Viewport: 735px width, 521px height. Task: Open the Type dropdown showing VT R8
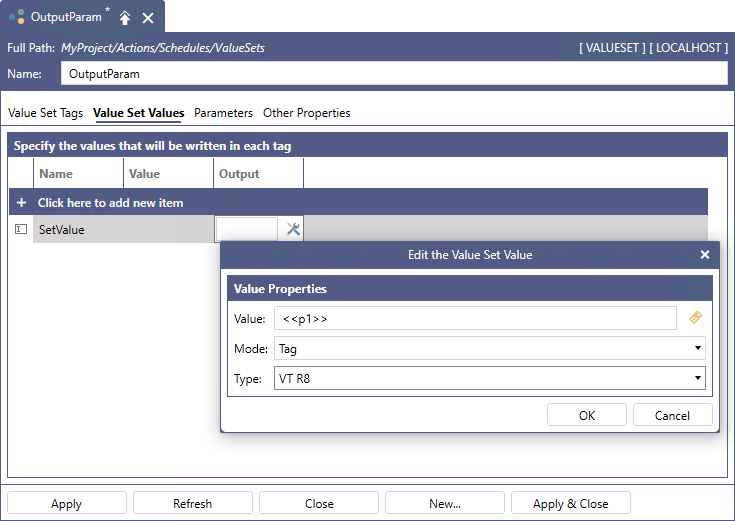[489, 379]
